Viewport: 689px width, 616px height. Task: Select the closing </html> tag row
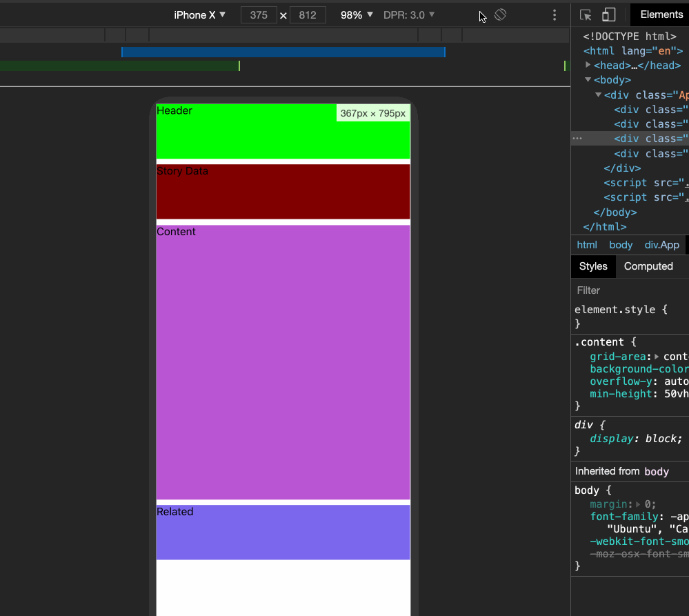click(x=605, y=227)
